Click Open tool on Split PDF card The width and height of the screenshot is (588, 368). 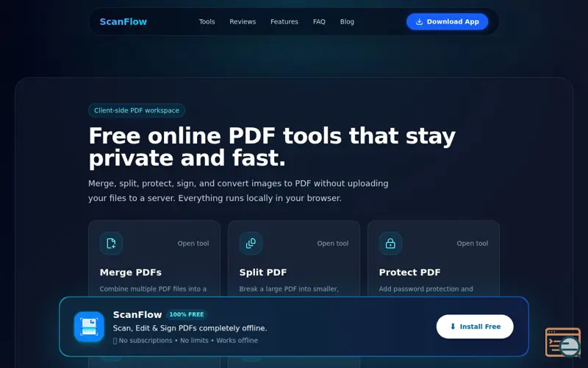333,244
